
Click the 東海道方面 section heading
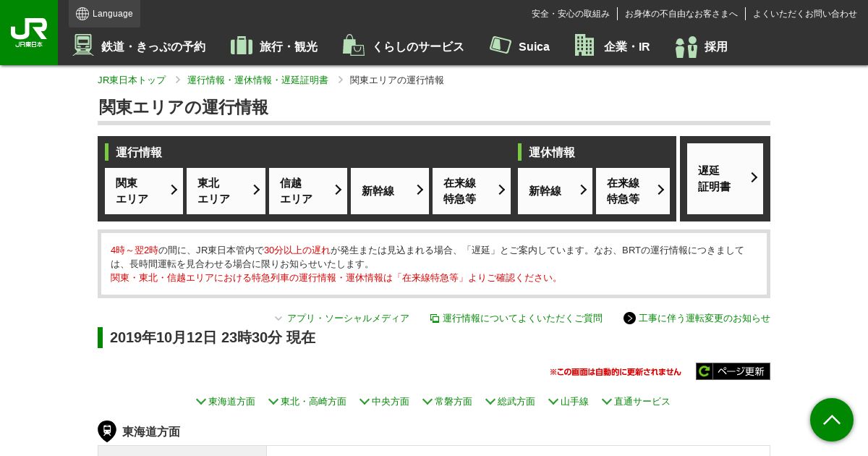(x=151, y=432)
